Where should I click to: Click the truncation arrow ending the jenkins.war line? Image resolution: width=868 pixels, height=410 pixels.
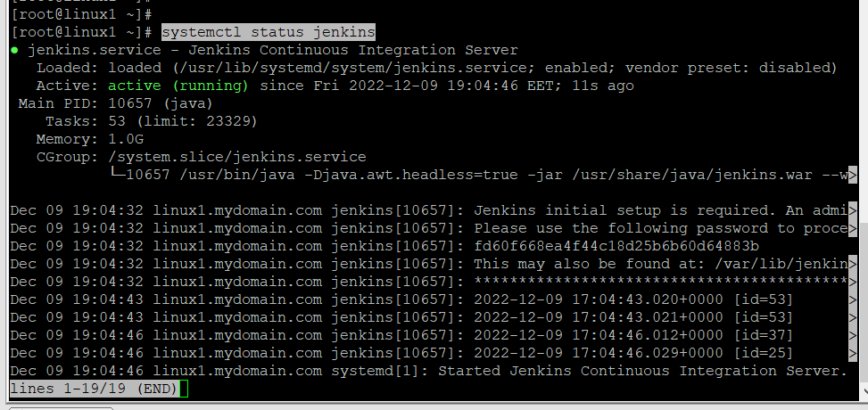coord(853,175)
